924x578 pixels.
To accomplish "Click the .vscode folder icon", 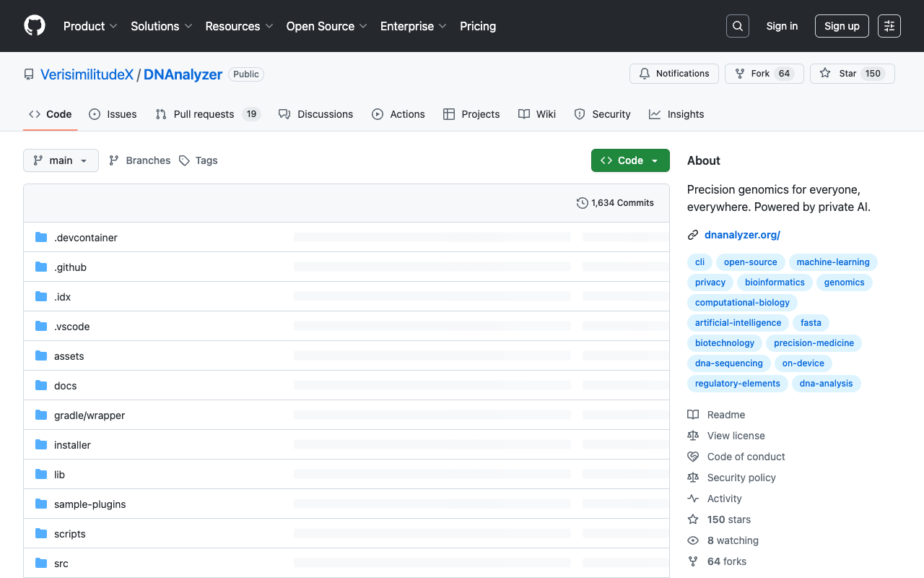I will pyautogui.click(x=41, y=327).
